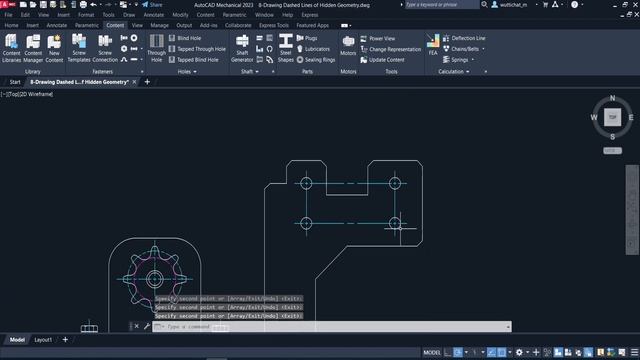Viewport: 640px width, 360px height.
Task: Insert Sealing Rings part
Action: [x=316, y=60]
